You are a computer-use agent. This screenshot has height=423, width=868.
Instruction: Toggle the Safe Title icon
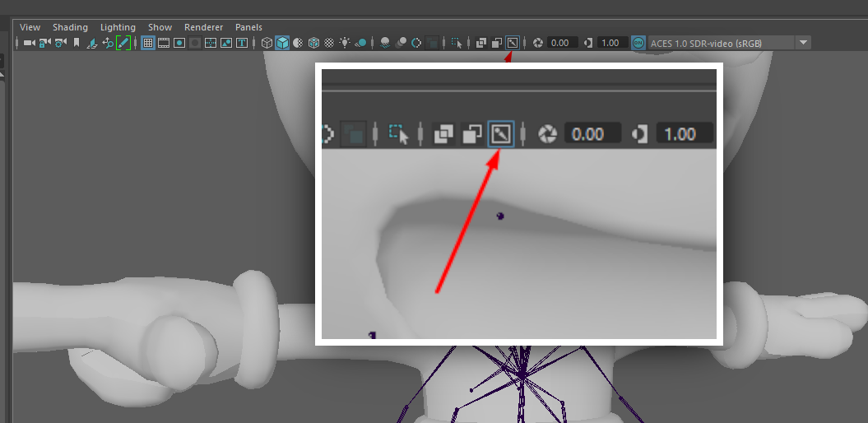242,43
